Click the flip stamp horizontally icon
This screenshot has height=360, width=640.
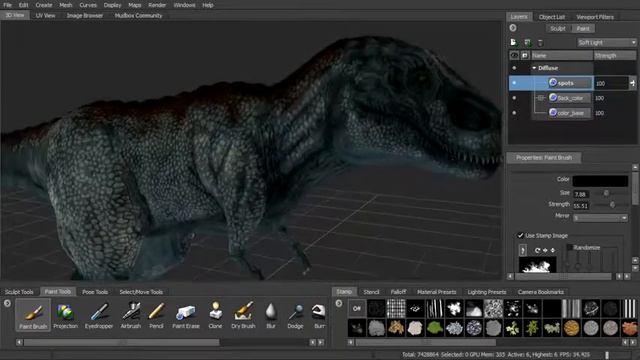pos(545,250)
